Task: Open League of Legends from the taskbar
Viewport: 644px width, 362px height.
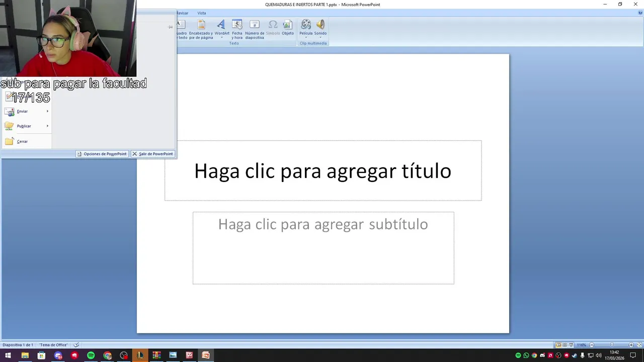Action: coord(140,355)
